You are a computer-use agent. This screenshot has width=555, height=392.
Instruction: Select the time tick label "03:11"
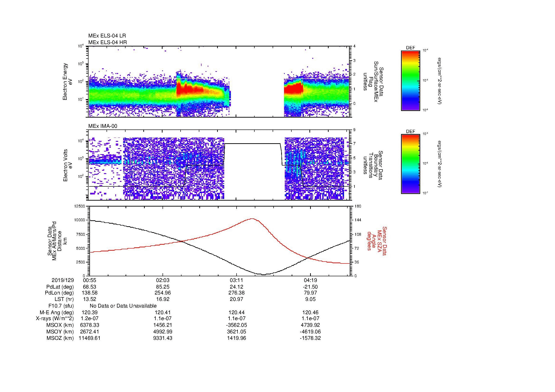[236, 280]
